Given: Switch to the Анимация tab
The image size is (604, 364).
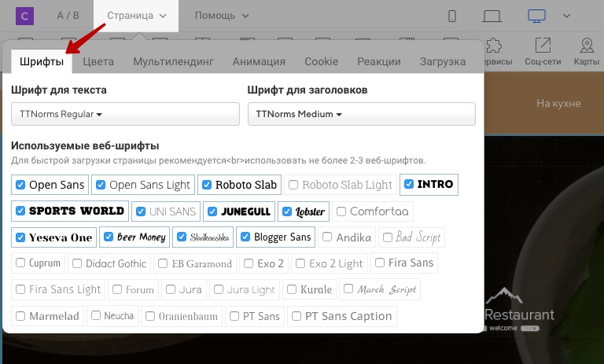Looking at the screenshot, I should pyautogui.click(x=259, y=61).
